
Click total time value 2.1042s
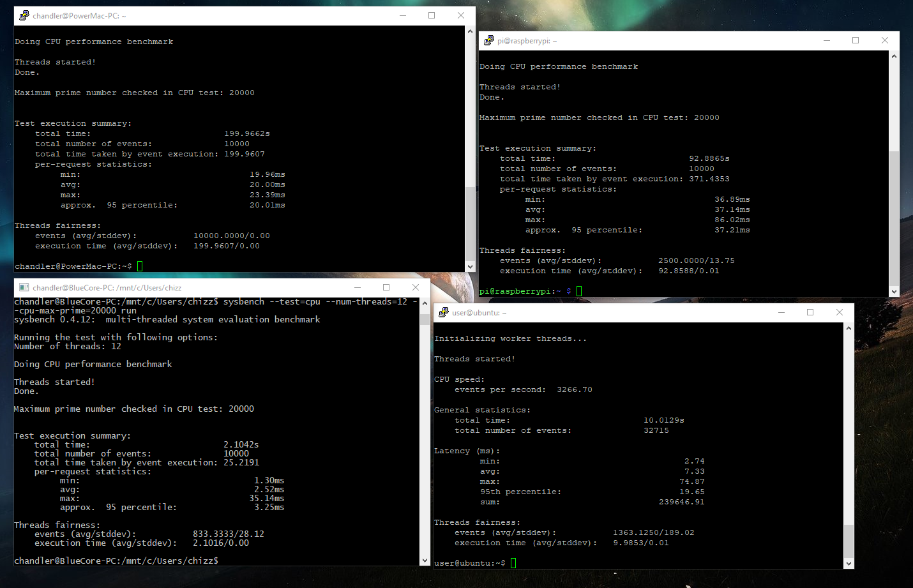point(241,444)
